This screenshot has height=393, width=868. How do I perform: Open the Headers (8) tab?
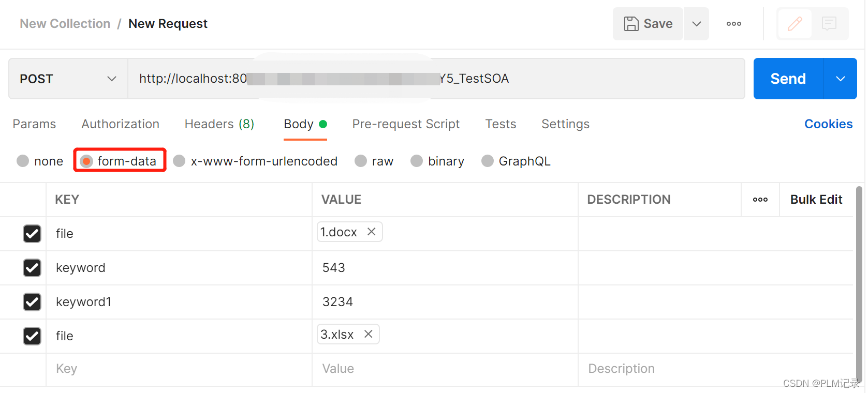[x=219, y=124]
